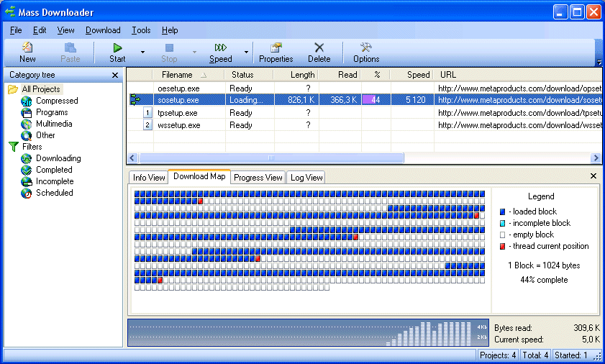Open the Options toolbar icon
The height and width of the screenshot is (364, 605).
click(x=365, y=48)
